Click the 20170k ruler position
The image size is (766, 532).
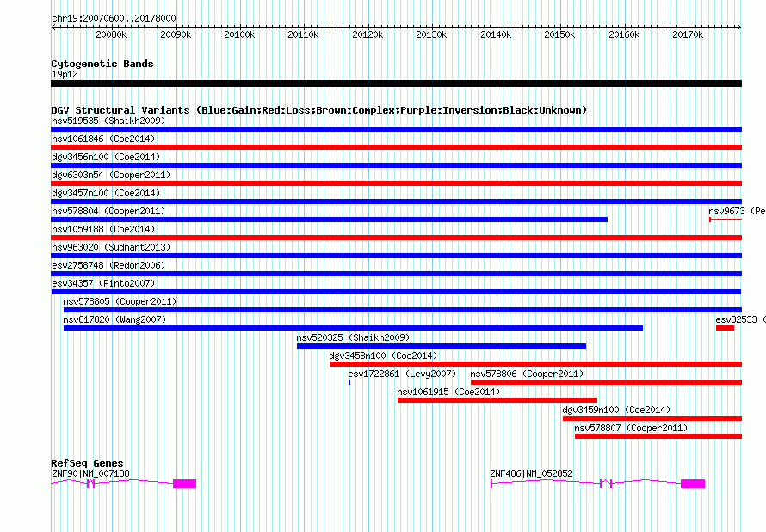tap(688, 34)
